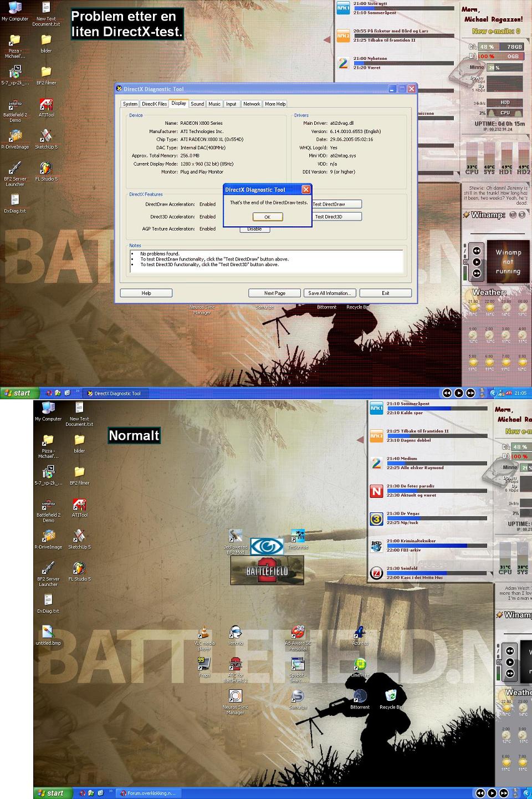
Task: Click the Test DirectDraw button
Action: tap(337, 204)
